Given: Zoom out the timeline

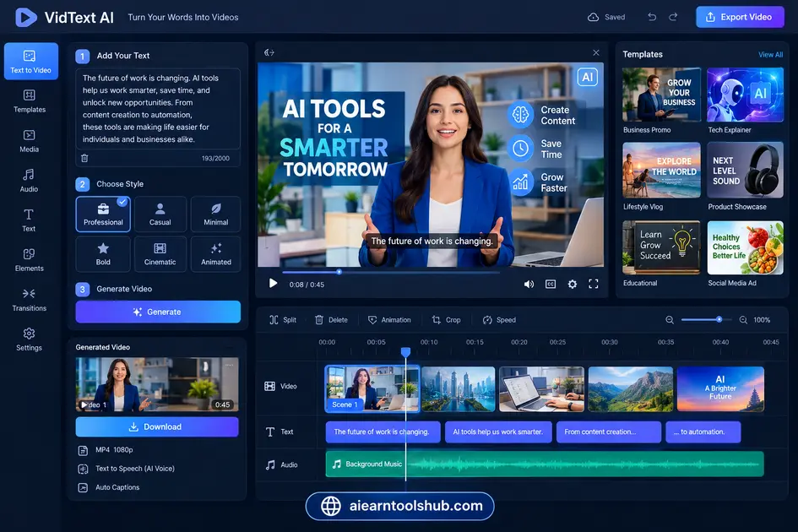Looking at the screenshot, I should (670, 320).
